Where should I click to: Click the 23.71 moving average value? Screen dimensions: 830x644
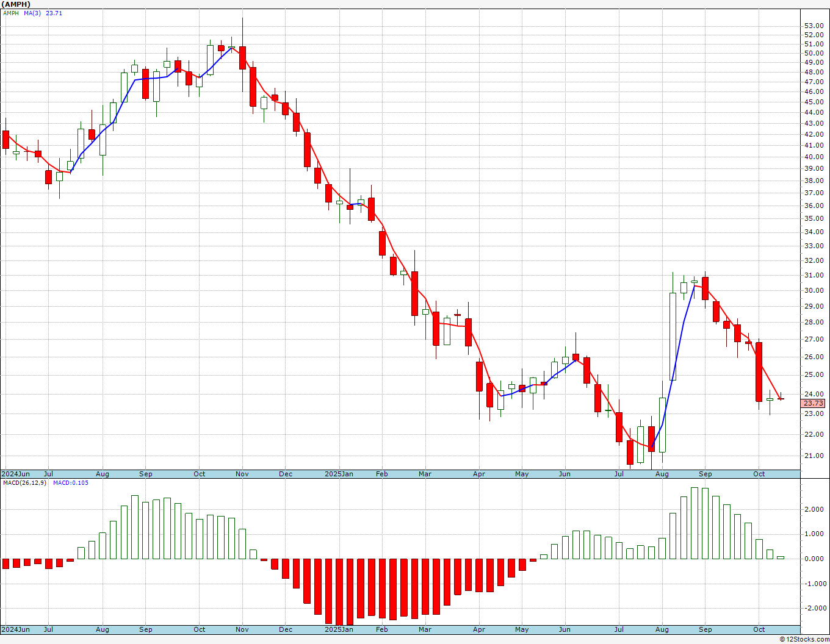(x=54, y=13)
